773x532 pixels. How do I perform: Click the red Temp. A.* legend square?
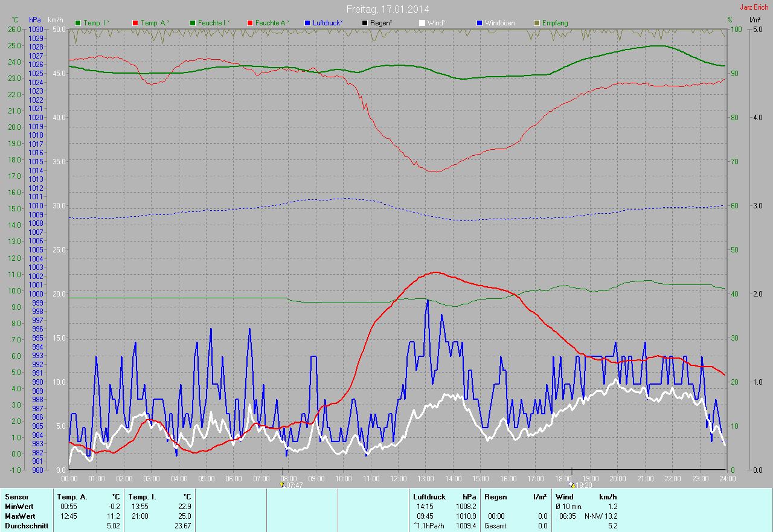tap(135, 23)
